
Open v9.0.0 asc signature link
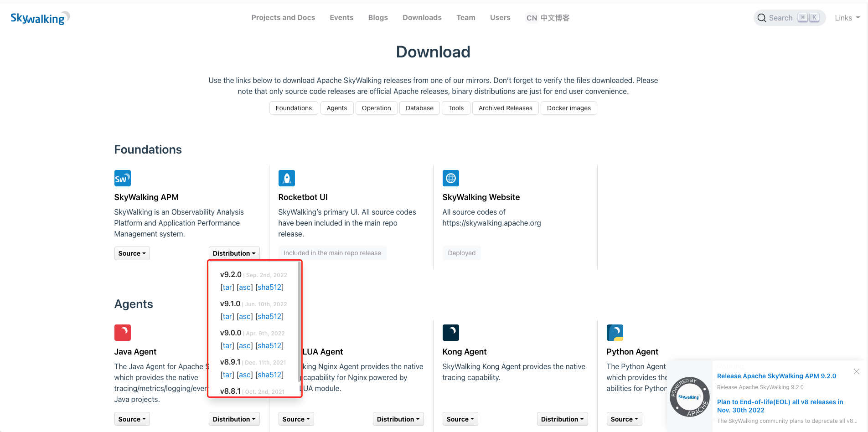click(245, 346)
